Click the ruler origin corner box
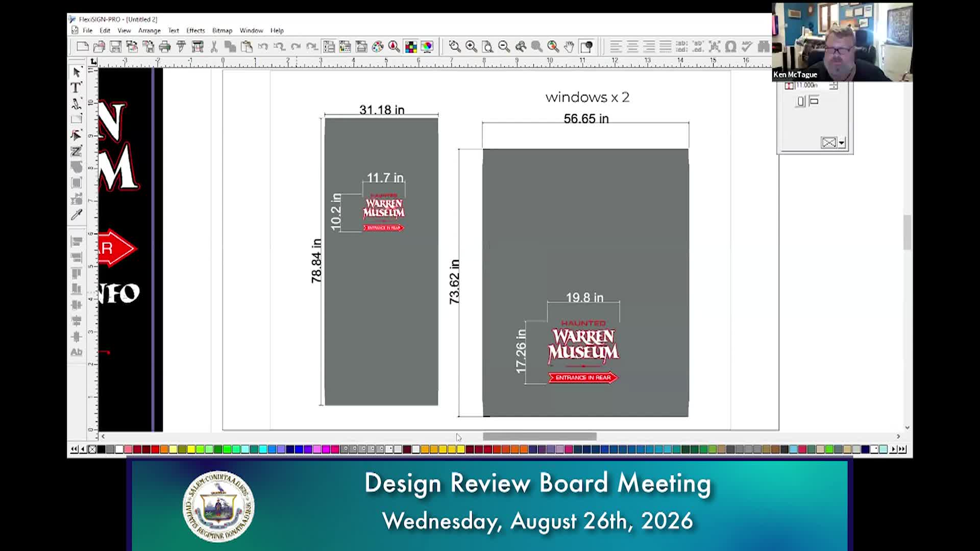980x551 pixels. tap(93, 62)
